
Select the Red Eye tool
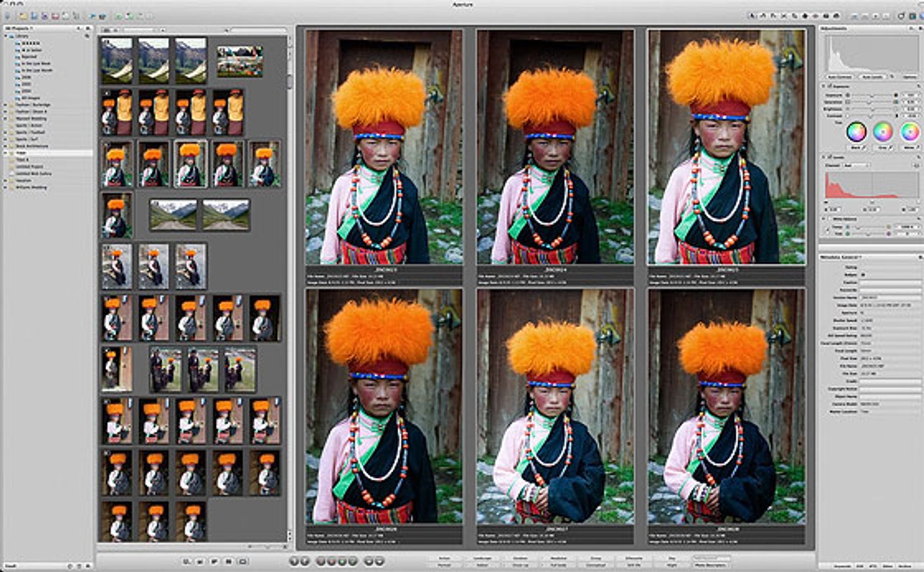(x=815, y=16)
